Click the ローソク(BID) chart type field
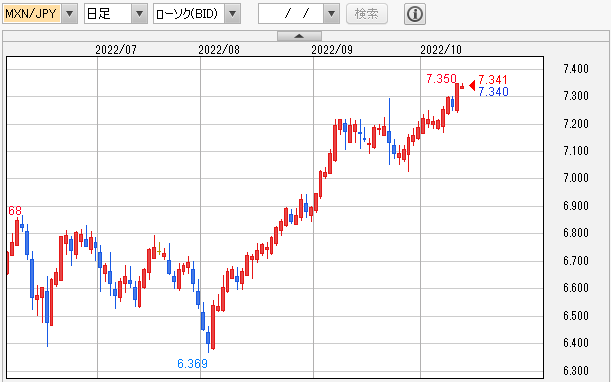 tap(189, 14)
